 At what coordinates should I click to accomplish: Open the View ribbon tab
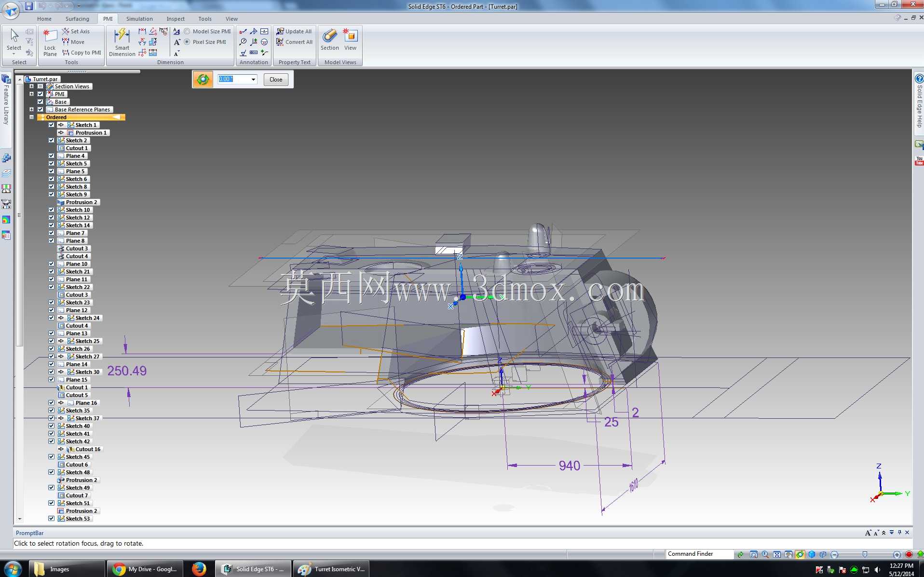pos(231,19)
